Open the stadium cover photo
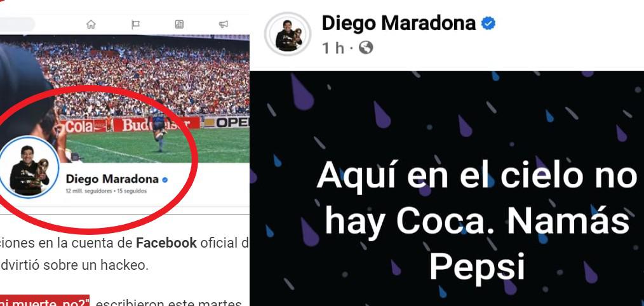The image size is (644, 306). pyautogui.click(x=124, y=98)
